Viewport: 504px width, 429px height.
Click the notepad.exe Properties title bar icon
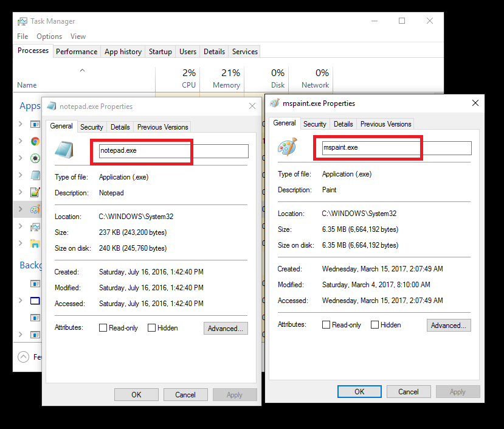click(x=52, y=106)
